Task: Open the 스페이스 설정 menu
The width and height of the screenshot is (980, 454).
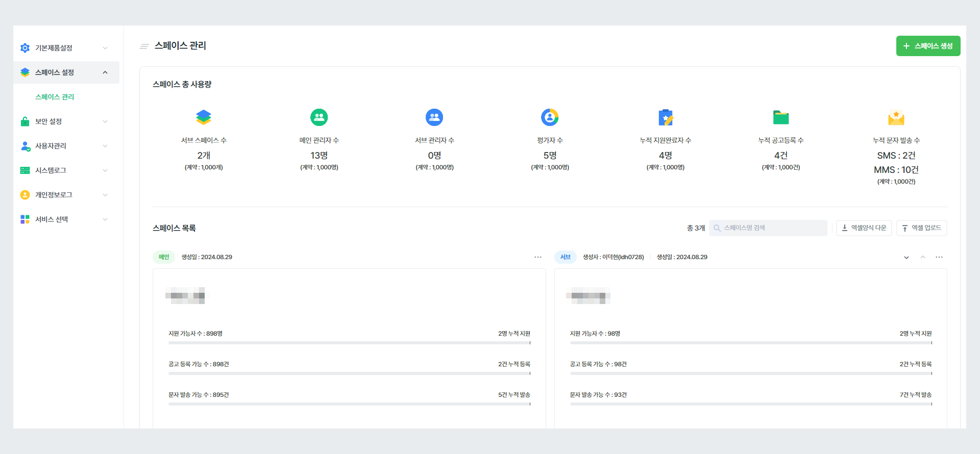Action: click(66, 72)
